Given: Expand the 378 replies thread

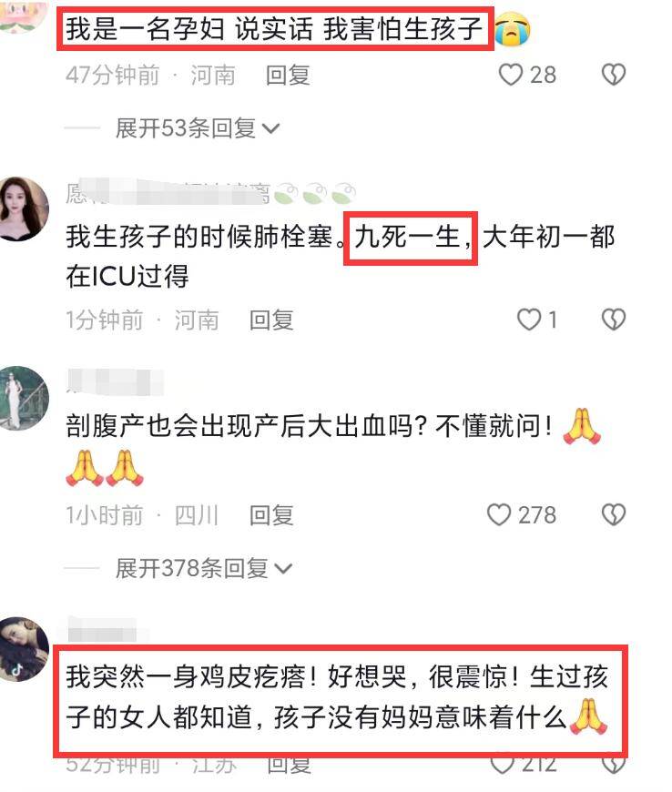Looking at the screenshot, I should pos(204,568).
